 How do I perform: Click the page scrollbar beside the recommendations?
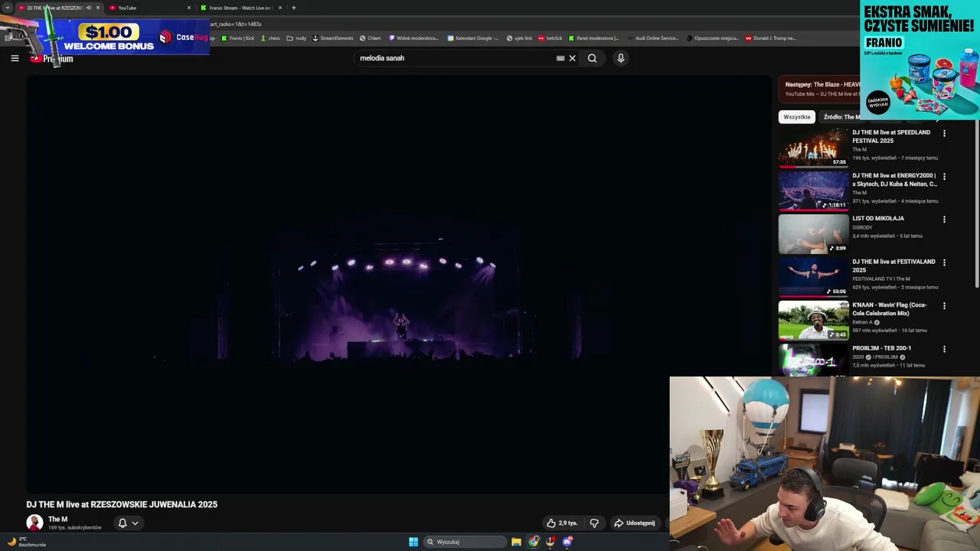[977, 203]
